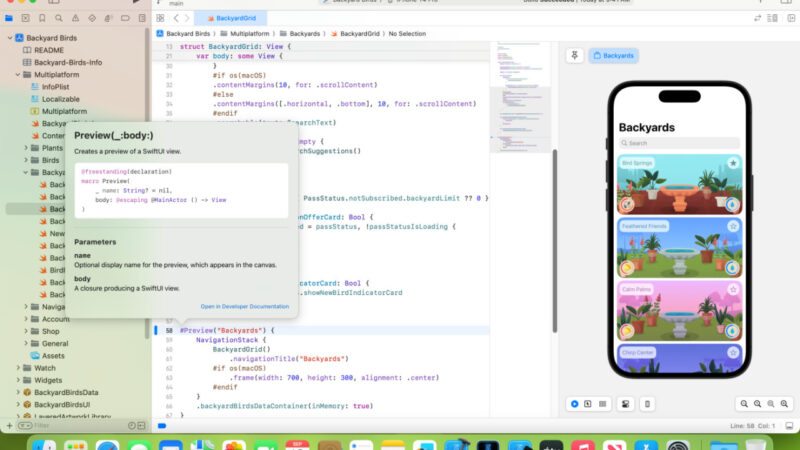Zoom in the preview canvas
The image size is (800, 450).
pos(784,404)
